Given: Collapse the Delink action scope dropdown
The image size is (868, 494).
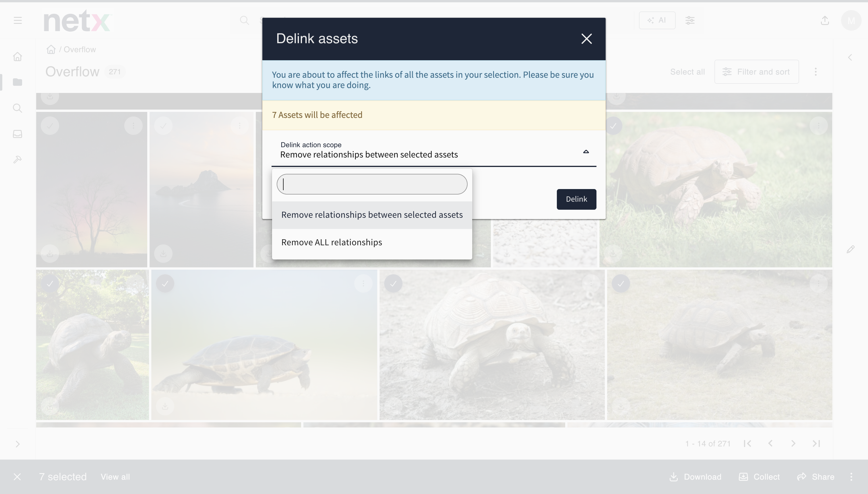Looking at the screenshot, I should pyautogui.click(x=586, y=151).
